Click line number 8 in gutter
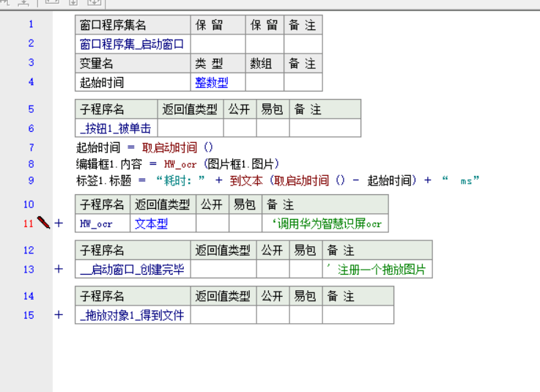 tap(31, 164)
